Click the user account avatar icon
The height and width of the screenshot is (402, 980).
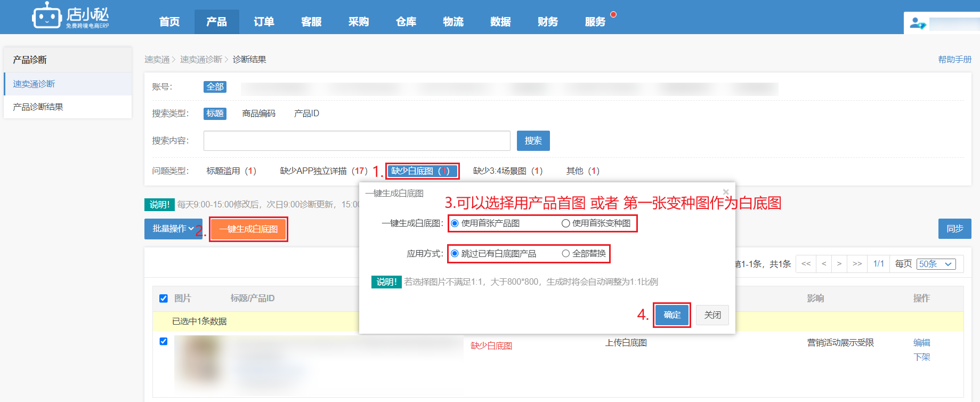pyautogui.click(x=917, y=23)
